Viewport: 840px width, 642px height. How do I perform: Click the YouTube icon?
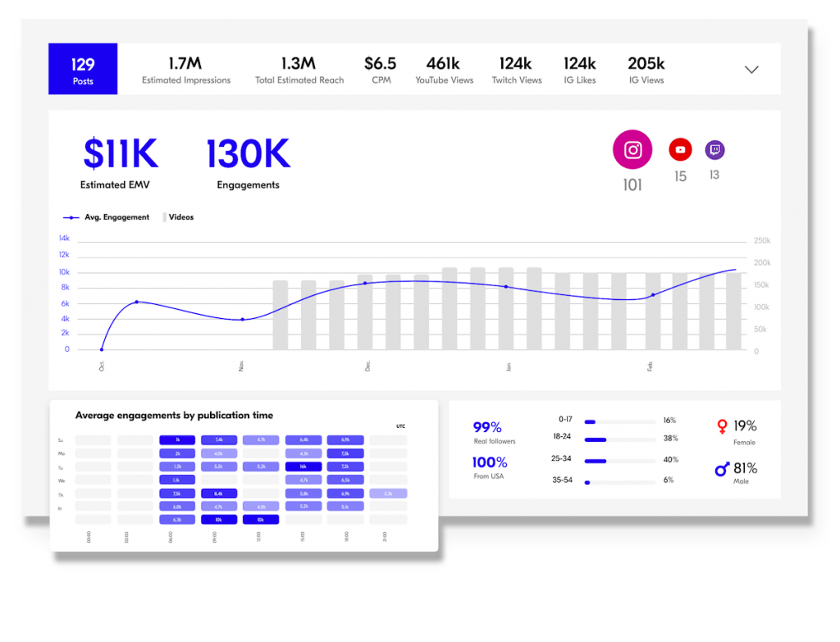pyautogui.click(x=680, y=149)
